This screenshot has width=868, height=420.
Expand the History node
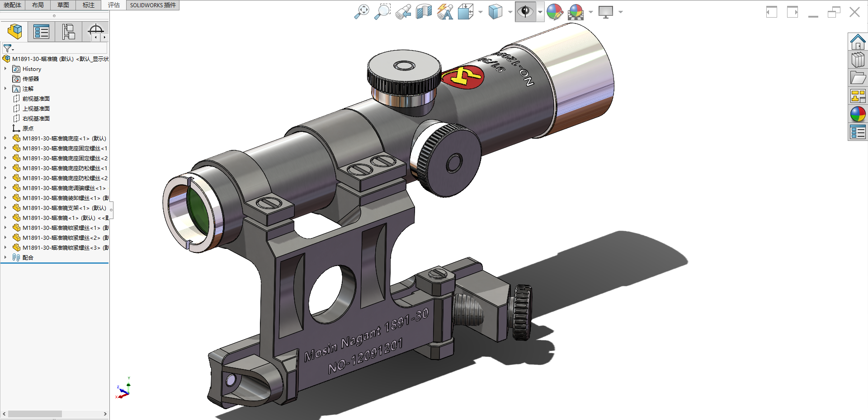coord(5,69)
